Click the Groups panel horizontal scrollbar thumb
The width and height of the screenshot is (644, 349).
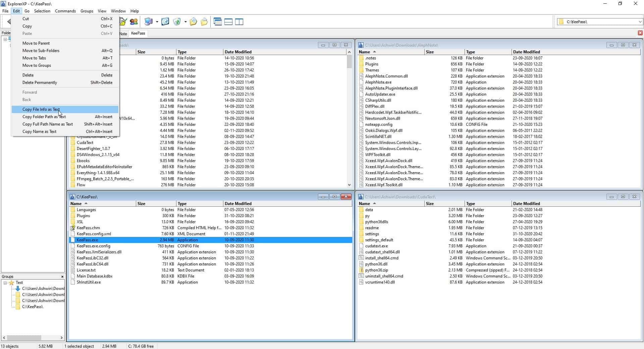[x=24, y=338]
